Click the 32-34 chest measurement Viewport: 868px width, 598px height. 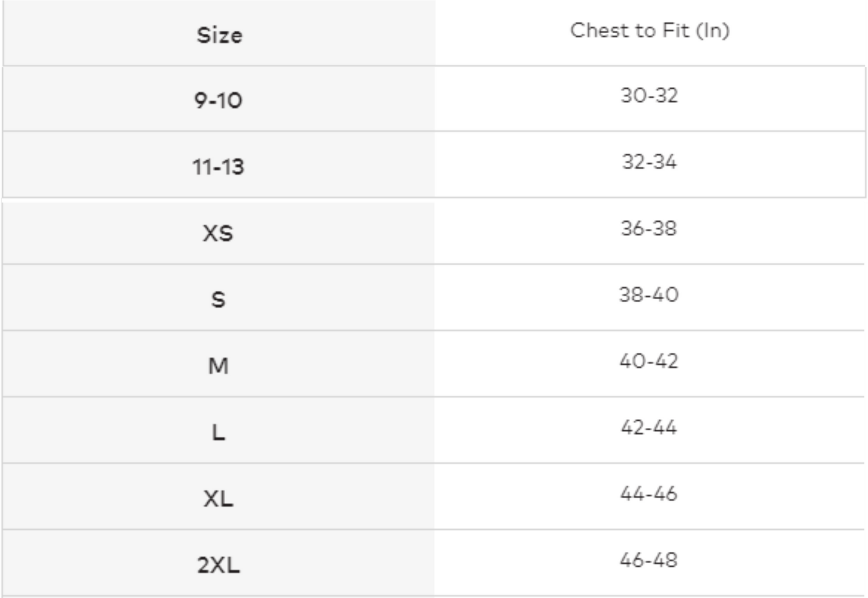coord(649,162)
